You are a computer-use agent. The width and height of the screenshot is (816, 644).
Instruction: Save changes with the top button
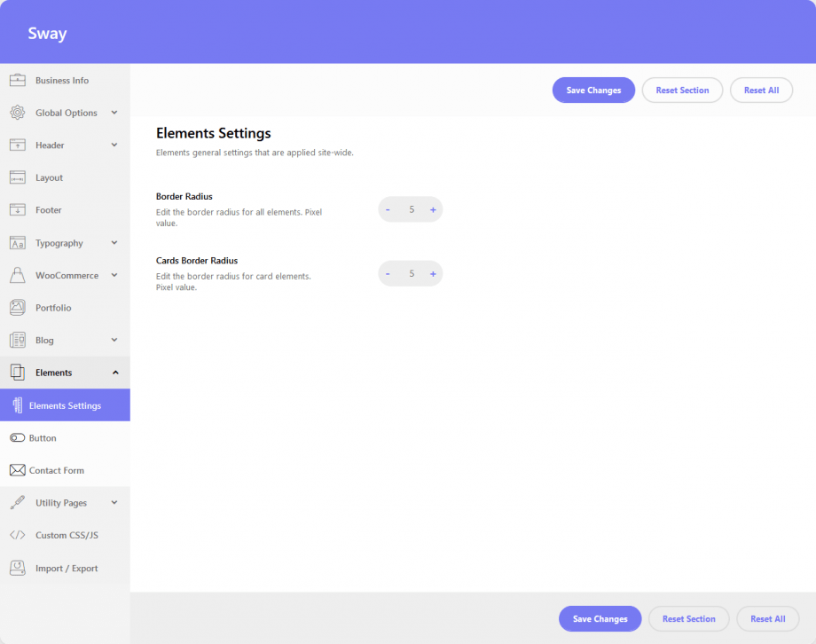(x=592, y=90)
